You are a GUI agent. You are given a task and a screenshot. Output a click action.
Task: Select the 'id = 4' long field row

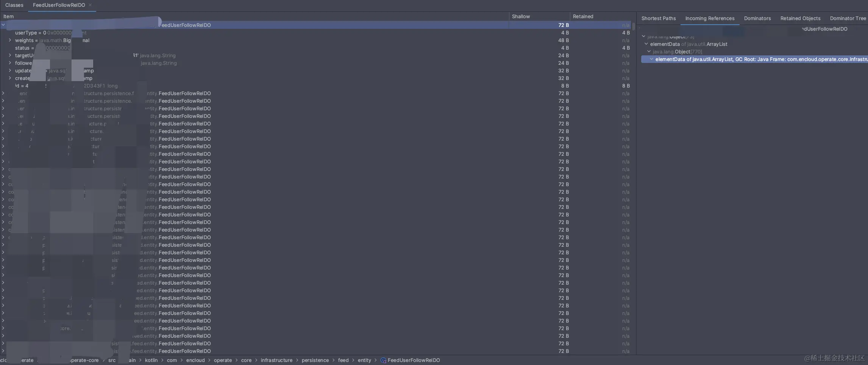316,86
